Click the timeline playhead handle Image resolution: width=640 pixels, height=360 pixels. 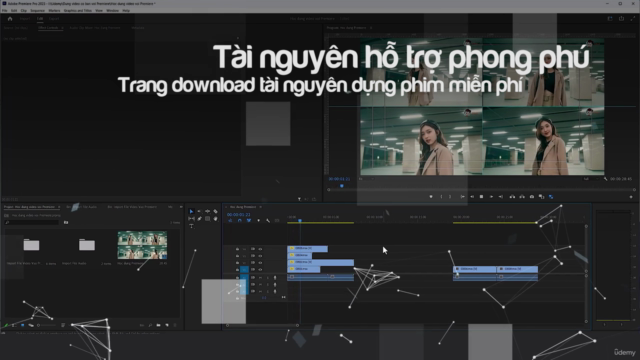[x=300, y=220]
